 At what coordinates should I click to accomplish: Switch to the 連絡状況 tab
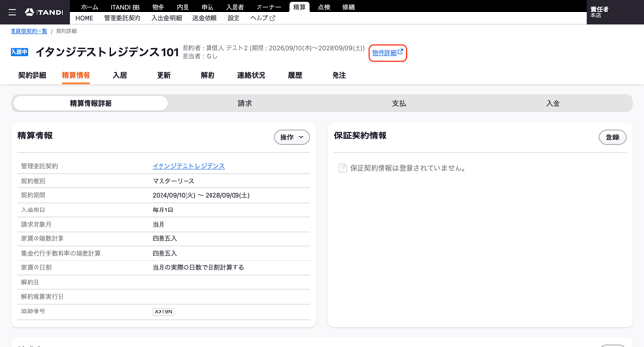(x=252, y=75)
